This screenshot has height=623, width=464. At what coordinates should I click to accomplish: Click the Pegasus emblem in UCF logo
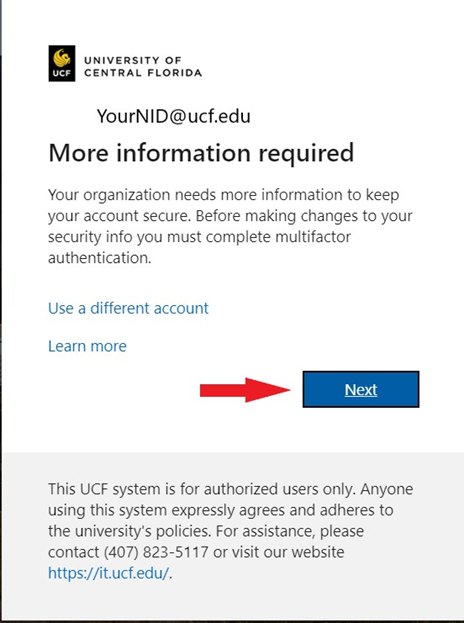tap(62, 58)
